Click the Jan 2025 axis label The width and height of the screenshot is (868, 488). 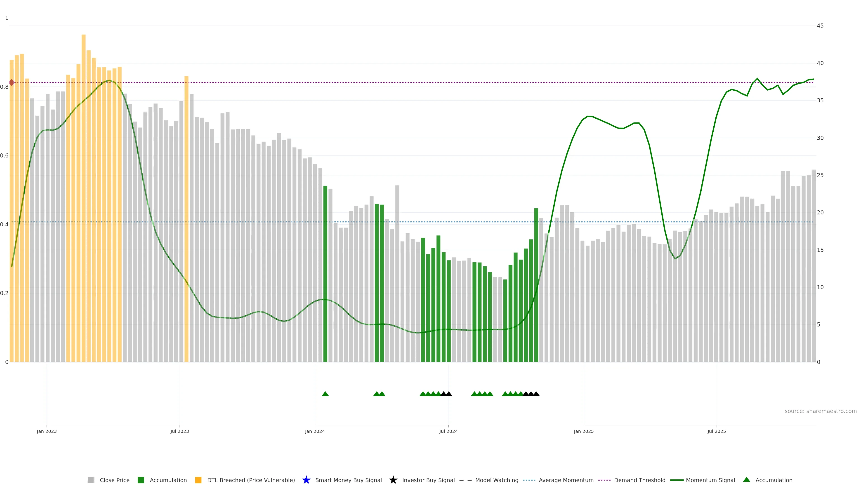pos(584,431)
